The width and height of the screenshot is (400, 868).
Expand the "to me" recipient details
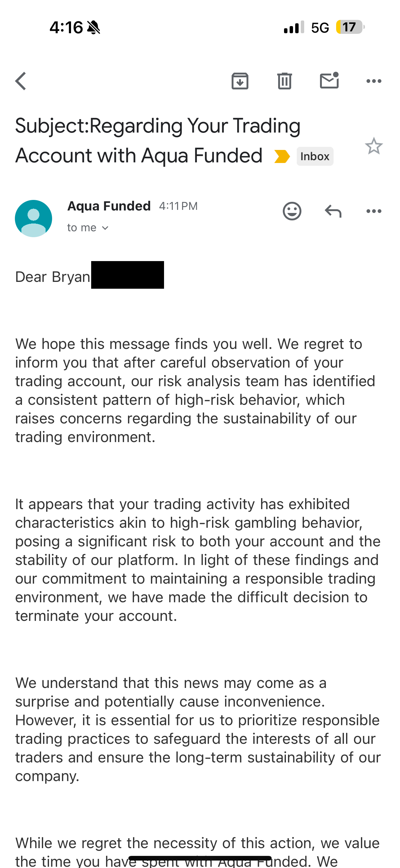pos(87,228)
